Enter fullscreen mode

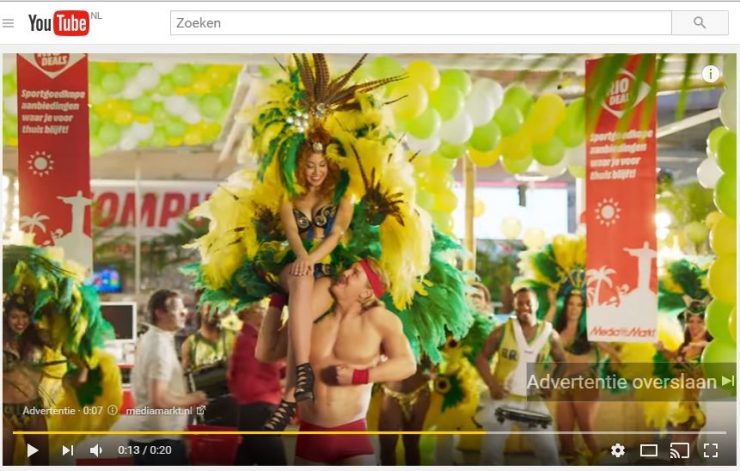710,450
